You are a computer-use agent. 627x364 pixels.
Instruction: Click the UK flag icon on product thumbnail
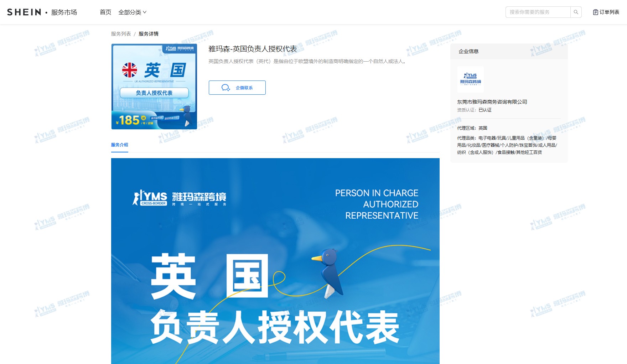coord(129,70)
